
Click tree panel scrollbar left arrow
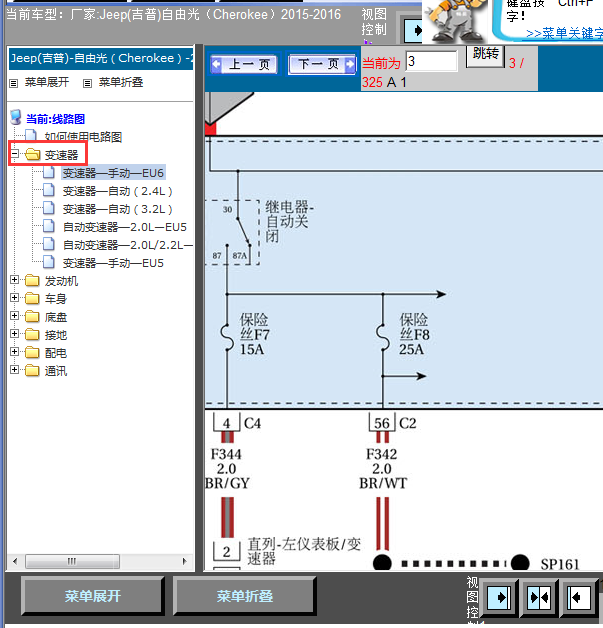coord(15,561)
